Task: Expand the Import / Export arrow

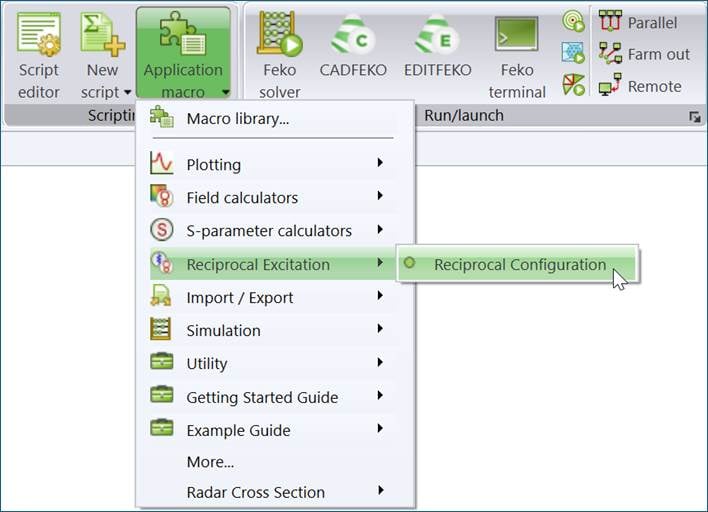Action: tap(380, 296)
